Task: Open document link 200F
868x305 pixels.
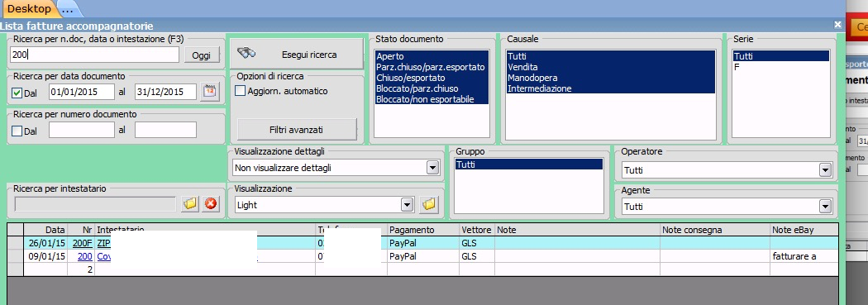Action: [83, 243]
